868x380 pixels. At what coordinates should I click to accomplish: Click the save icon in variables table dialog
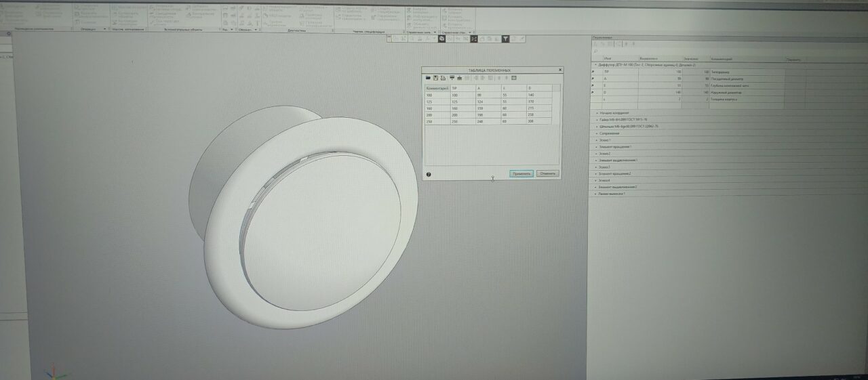(x=435, y=78)
